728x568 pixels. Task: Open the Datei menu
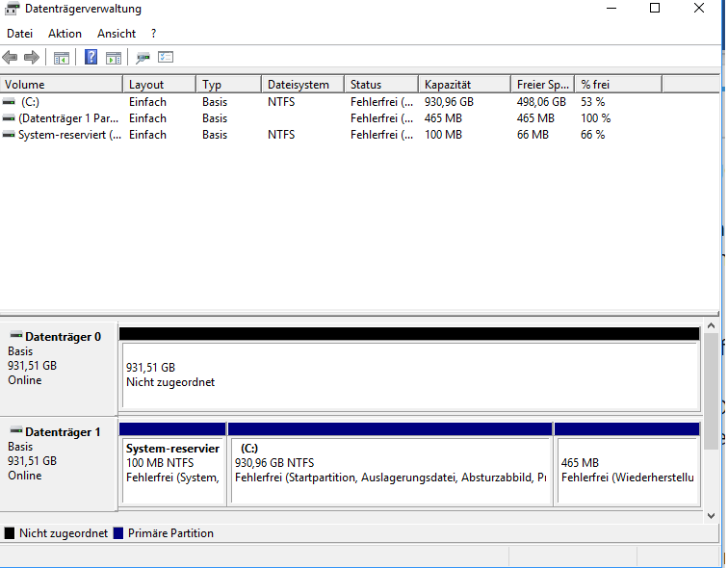click(19, 34)
